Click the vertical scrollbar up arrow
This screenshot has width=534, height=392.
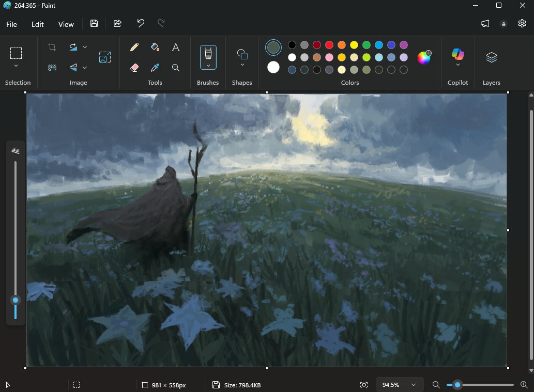pyautogui.click(x=531, y=95)
